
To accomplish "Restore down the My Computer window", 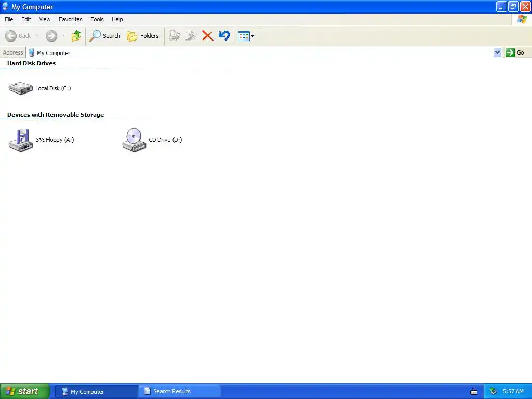I will (513, 6).
